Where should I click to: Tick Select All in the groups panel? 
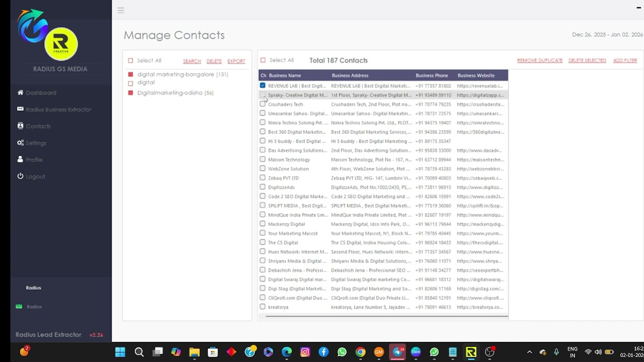[130, 61]
